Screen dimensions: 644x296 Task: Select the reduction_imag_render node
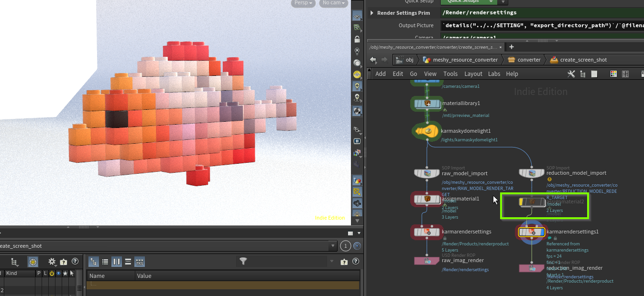pos(532,268)
